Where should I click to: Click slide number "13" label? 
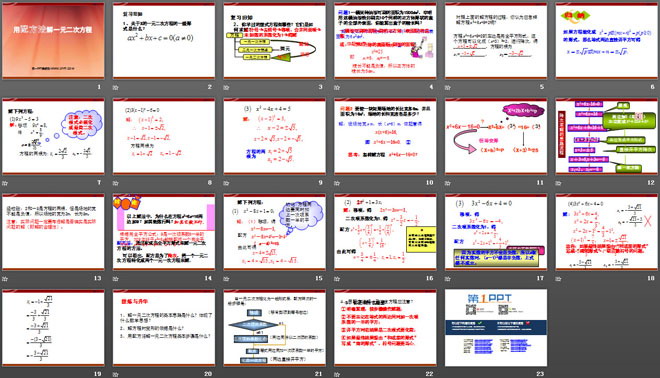97,278
